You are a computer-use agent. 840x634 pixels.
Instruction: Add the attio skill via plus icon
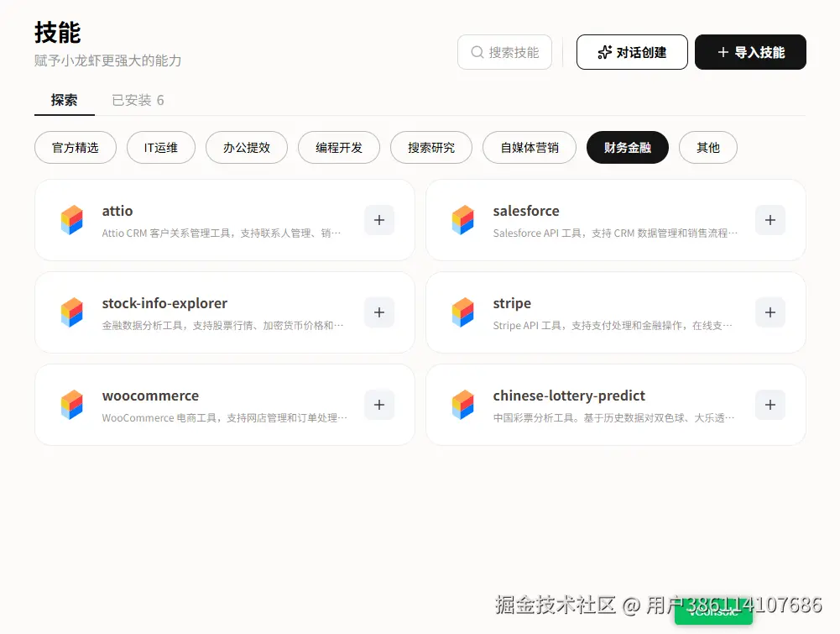pos(379,220)
